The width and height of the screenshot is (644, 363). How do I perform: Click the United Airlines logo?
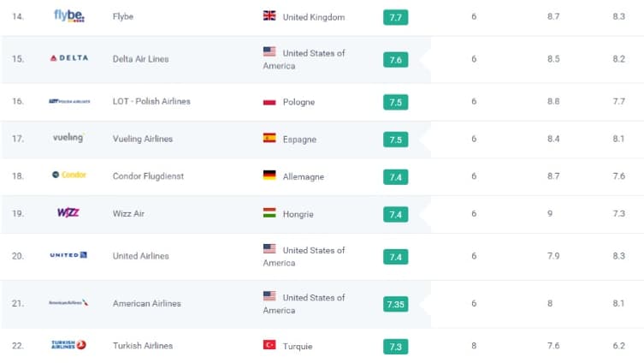click(x=68, y=255)
